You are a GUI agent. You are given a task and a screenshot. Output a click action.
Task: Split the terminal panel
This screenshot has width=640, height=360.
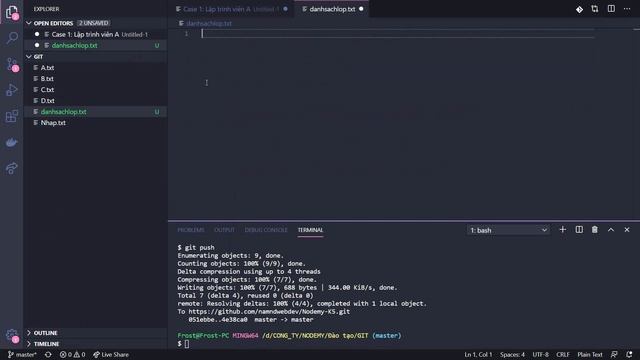pyautogui.click(x=579, y=230)
